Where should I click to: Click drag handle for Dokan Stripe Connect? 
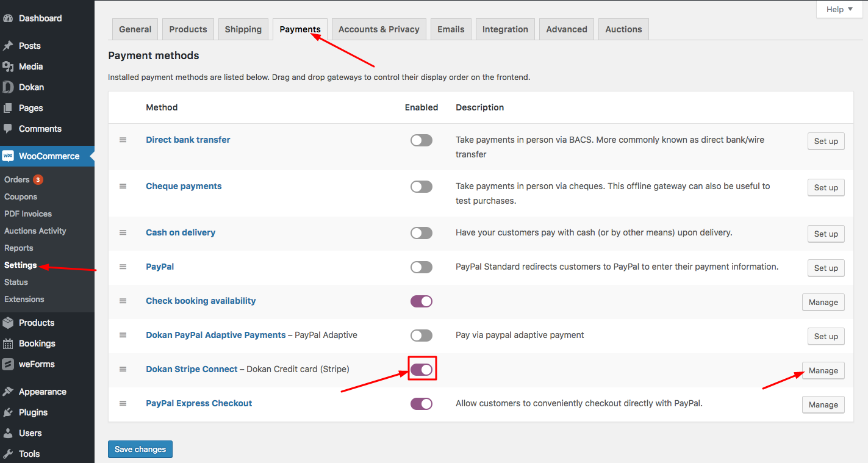point(123,369)
